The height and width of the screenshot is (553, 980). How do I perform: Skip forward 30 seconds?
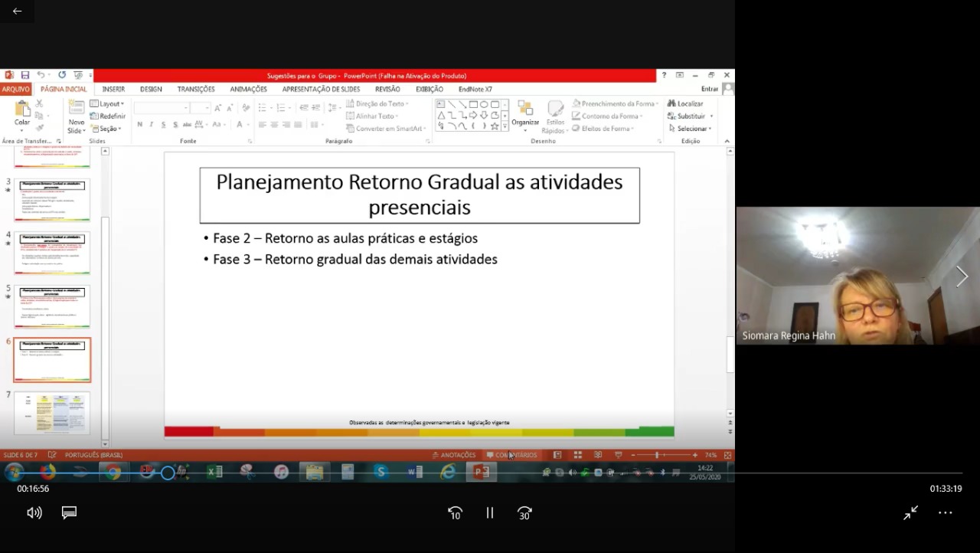coord(524,513)
